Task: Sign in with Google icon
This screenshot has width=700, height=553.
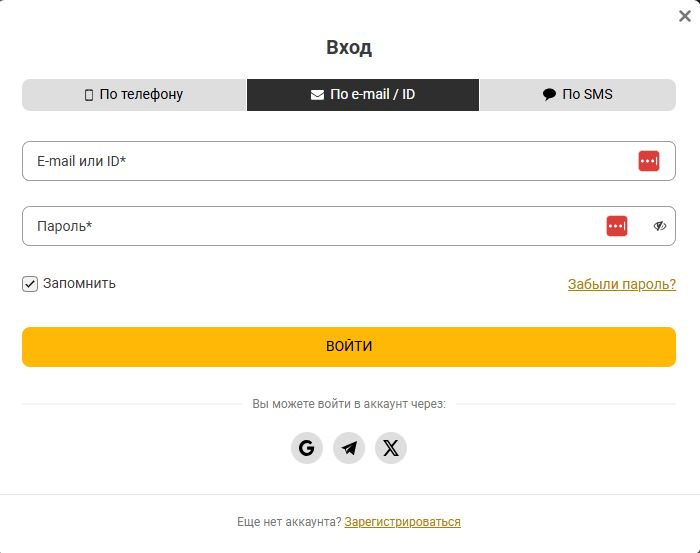Action: coord(307,448)
